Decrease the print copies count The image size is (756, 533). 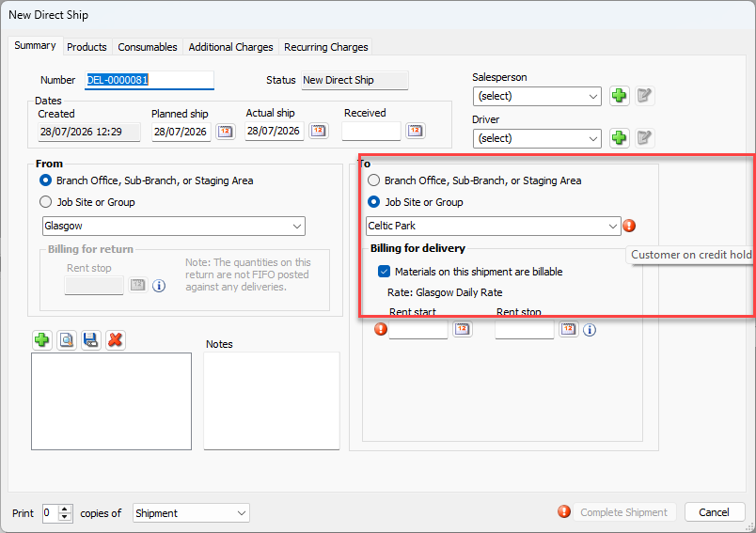click(x=65, y=518)
